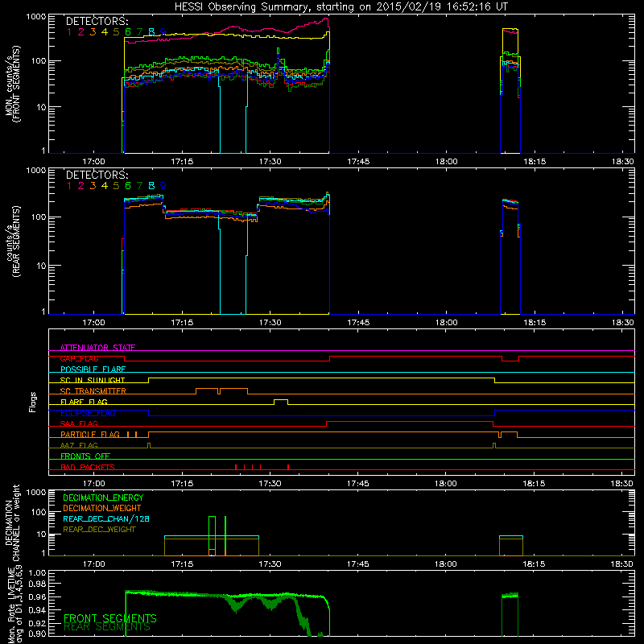Pick detector 4 in rear segments legend
The width and height of the screenshot is (644, 644).
coord(105,186)
